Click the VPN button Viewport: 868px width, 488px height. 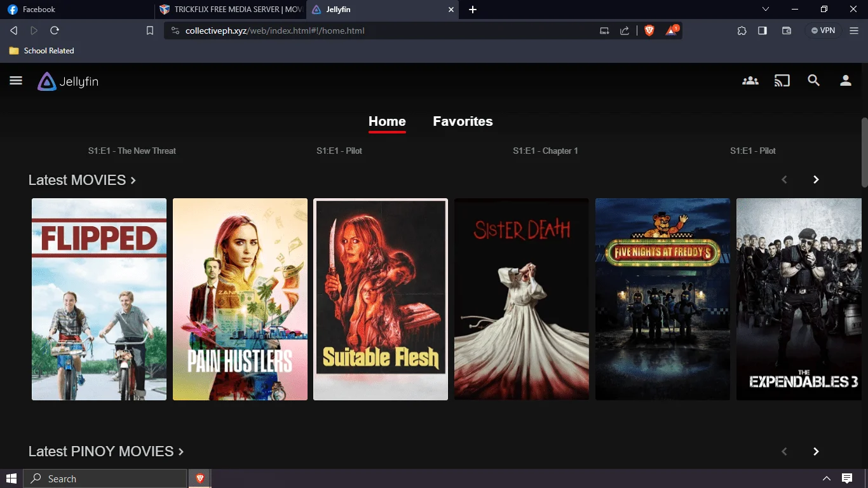(x=824, y=30)
